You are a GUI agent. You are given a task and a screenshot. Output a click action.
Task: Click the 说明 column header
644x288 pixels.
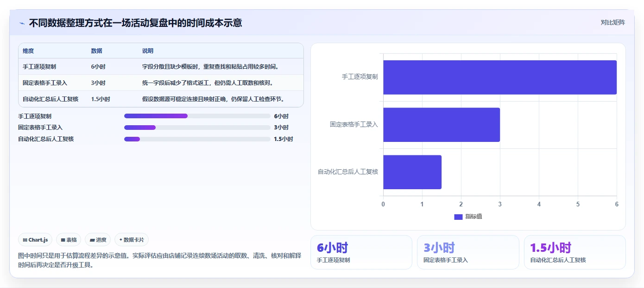148,51
